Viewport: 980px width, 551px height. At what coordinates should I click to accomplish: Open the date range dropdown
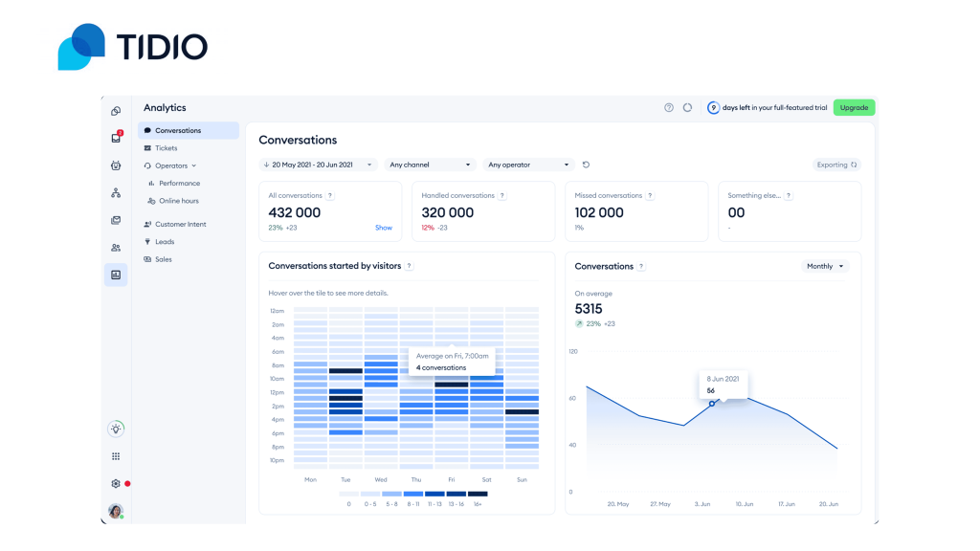(x=318, y=165)
